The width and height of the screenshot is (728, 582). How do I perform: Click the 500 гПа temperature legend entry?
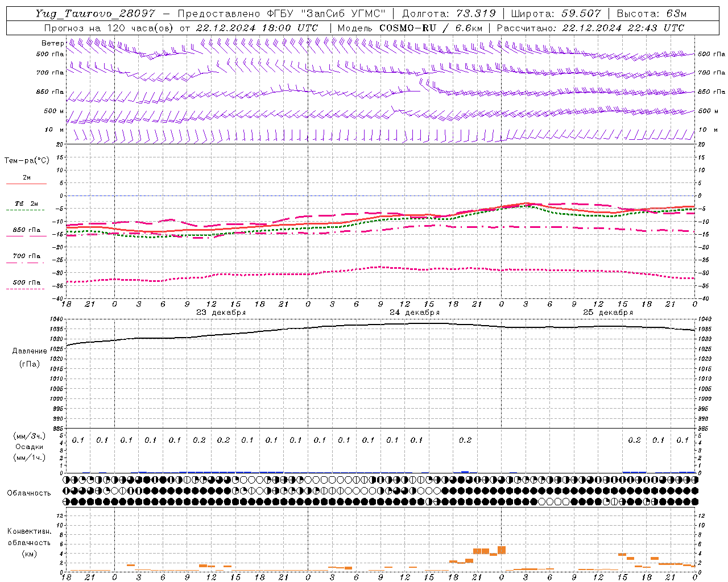[27, 282]
